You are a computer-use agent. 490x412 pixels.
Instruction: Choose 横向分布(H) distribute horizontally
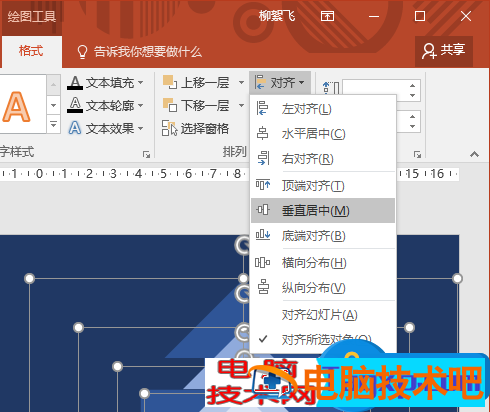click(x=323, y=263)
